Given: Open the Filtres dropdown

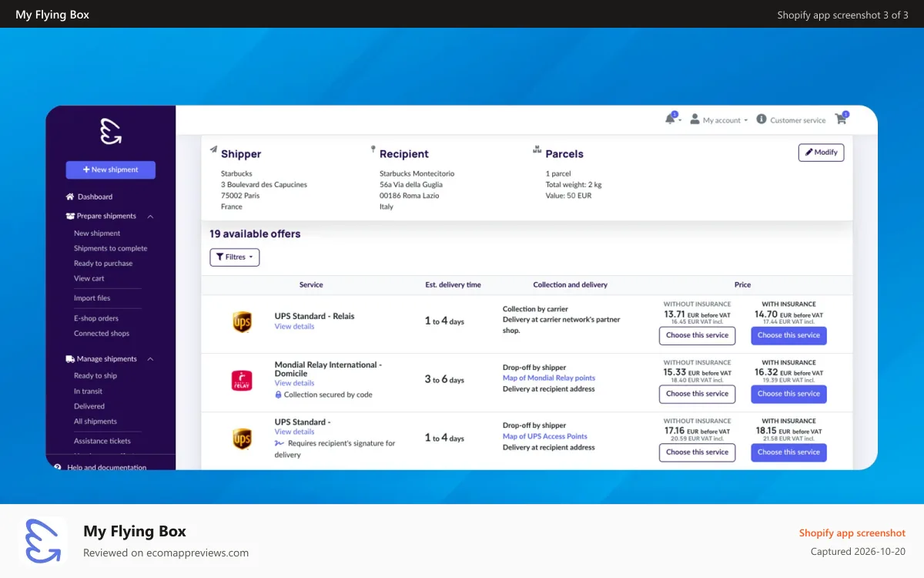Looking at the screenshot, I should coord(235,257).
